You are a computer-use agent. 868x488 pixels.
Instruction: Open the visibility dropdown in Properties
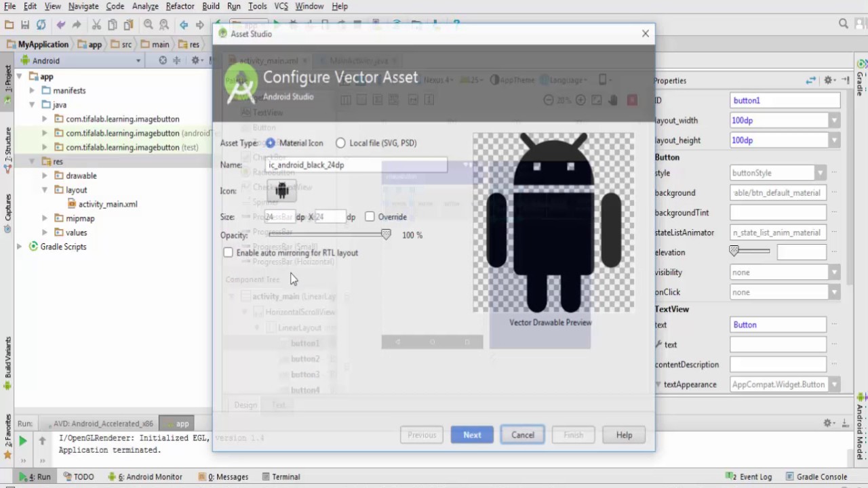click(x=833, y=272)
